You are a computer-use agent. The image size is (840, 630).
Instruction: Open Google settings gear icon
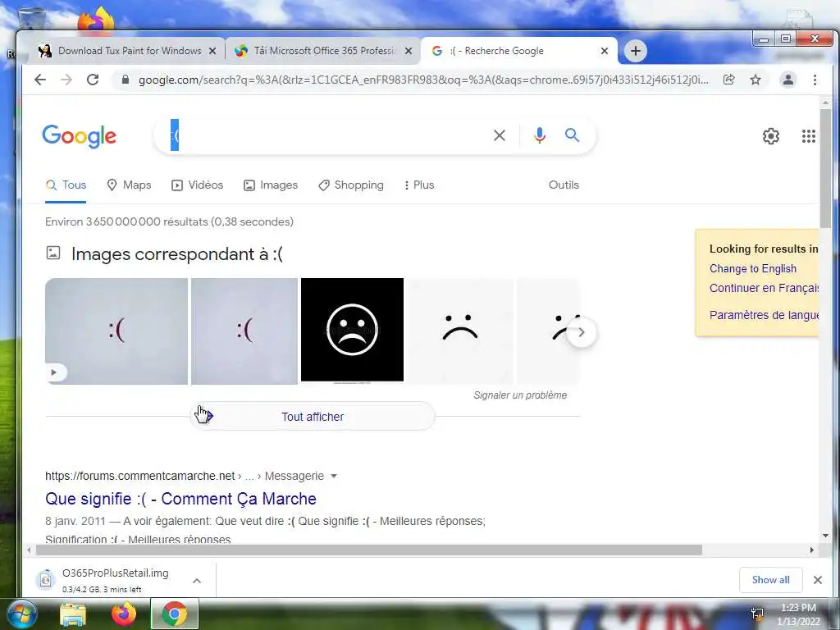[x=771, y=136]
